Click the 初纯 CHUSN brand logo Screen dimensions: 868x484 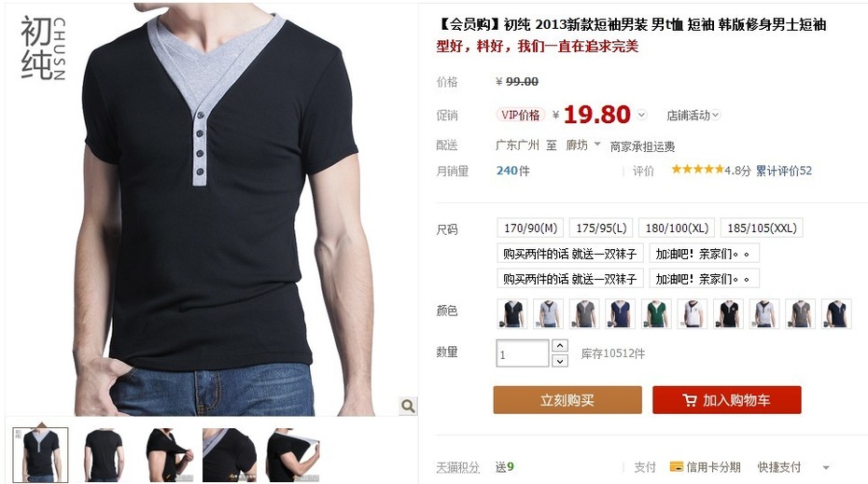(x=43, y=48)
